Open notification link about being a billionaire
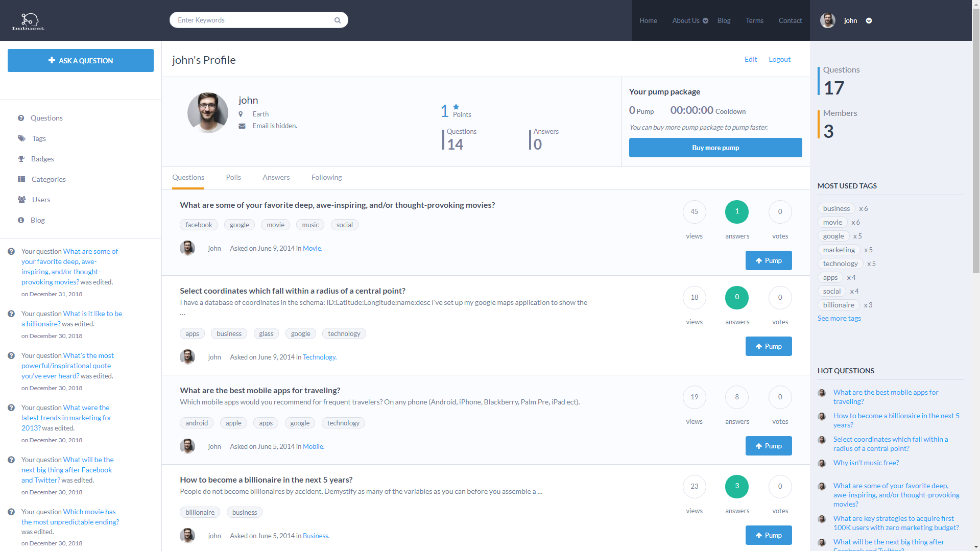The height and width of the screenshot is (551, 980). click(x=71, y=319)
